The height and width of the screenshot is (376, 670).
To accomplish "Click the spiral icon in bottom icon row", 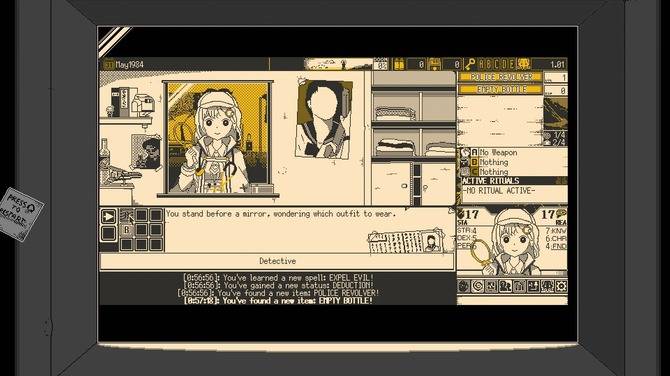I will point(477,286).
